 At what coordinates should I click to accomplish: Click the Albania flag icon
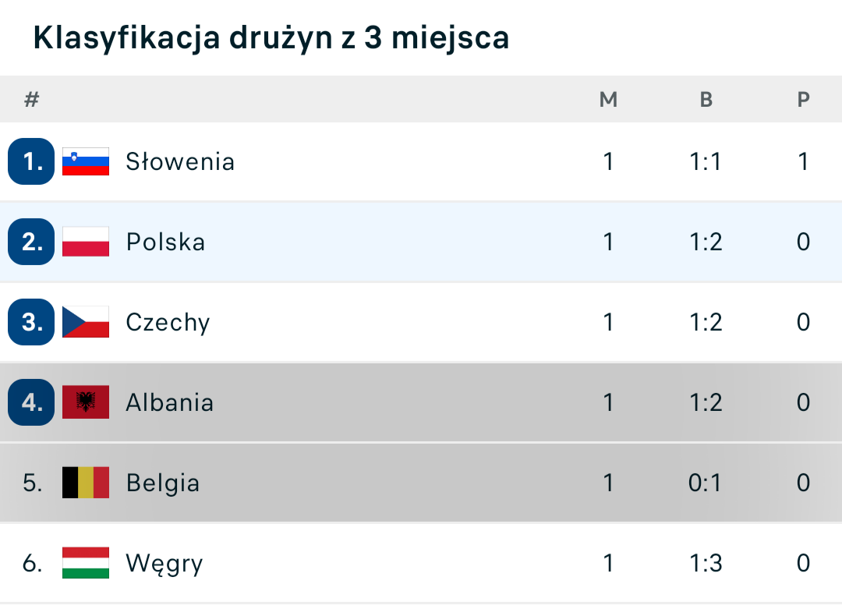click(86, 402)
